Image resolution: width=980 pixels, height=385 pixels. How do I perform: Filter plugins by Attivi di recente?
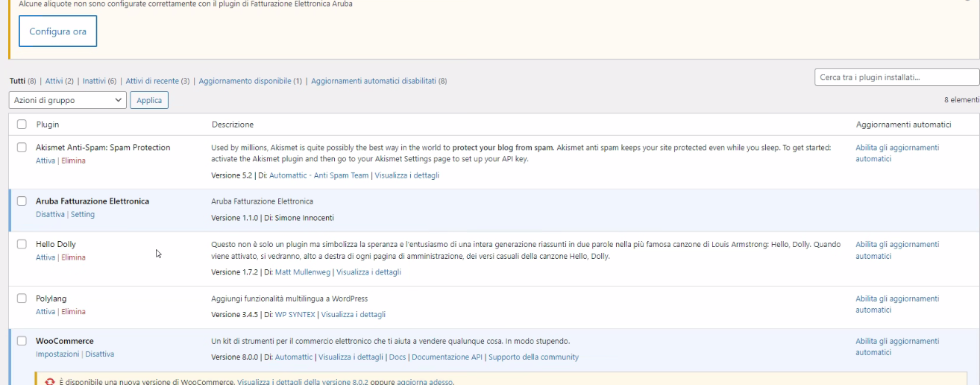(152, 81)
